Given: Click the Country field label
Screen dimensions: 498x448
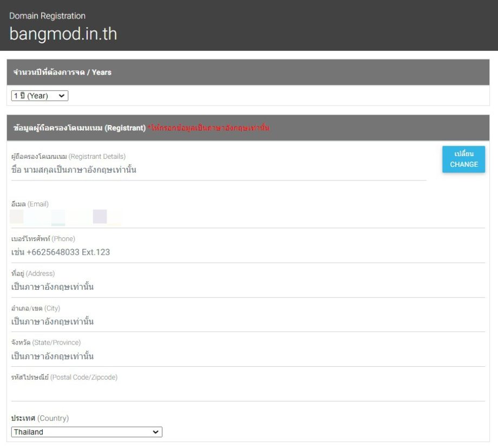Looking at the screenshot, I should [x=40, y=418].
